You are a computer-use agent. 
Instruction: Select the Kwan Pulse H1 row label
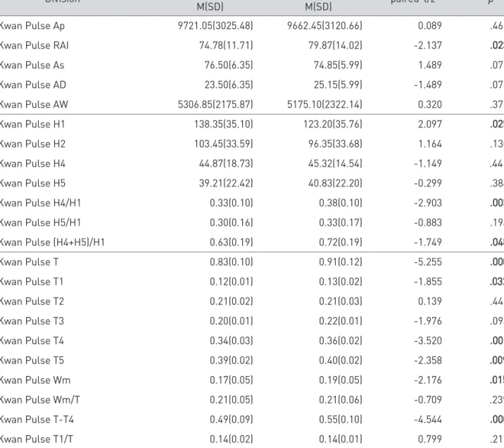click(x=32, y=124)
